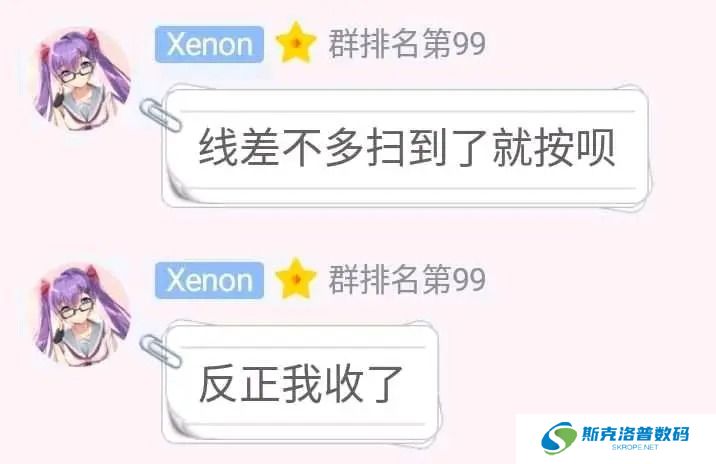Click the Xenon name badge above 反正我收了
Viewport: 716px width, 464px height.
[209, 280]
